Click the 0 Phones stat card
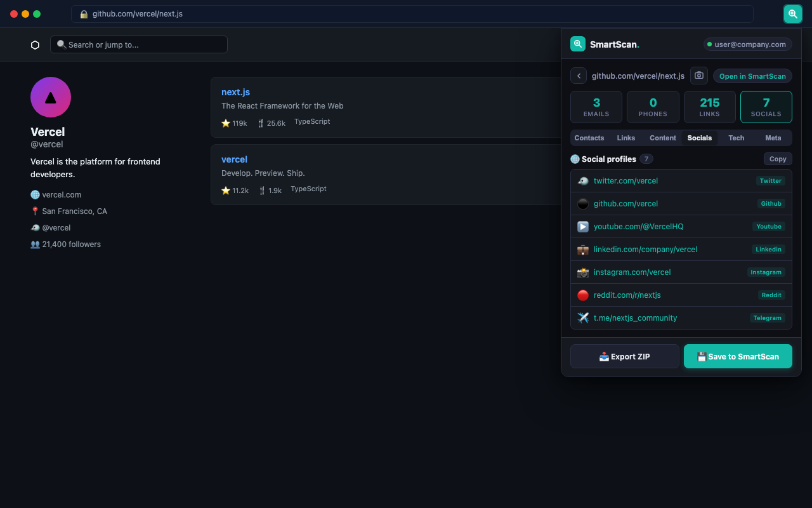812x508 pixels. pyautogui.click(x=653, y=107)
